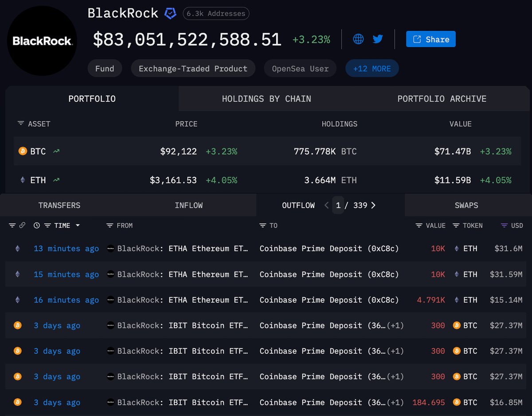Open the 15 minutes ago transaction link

pos(66,274)
